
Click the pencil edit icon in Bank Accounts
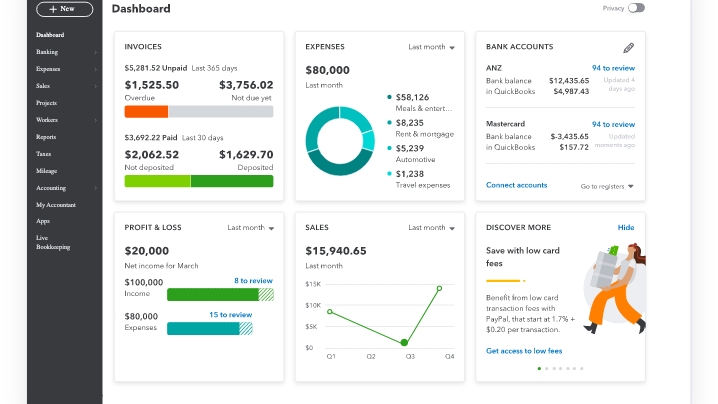point(628,47)
